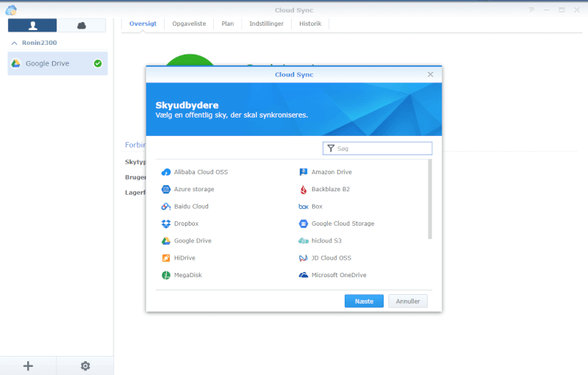Pick the MegaDisk icon
588x375 pixels.
click(166, 275)
